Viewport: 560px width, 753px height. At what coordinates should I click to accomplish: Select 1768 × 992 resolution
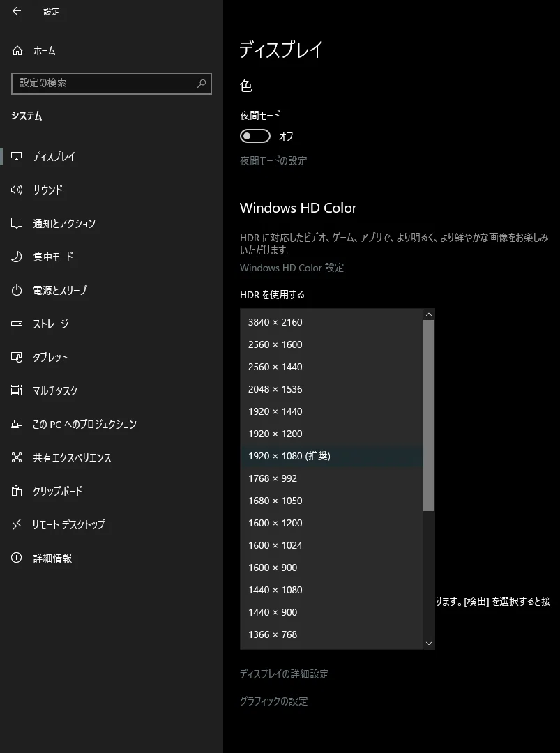pyautogui.click(x=332, y=478)
